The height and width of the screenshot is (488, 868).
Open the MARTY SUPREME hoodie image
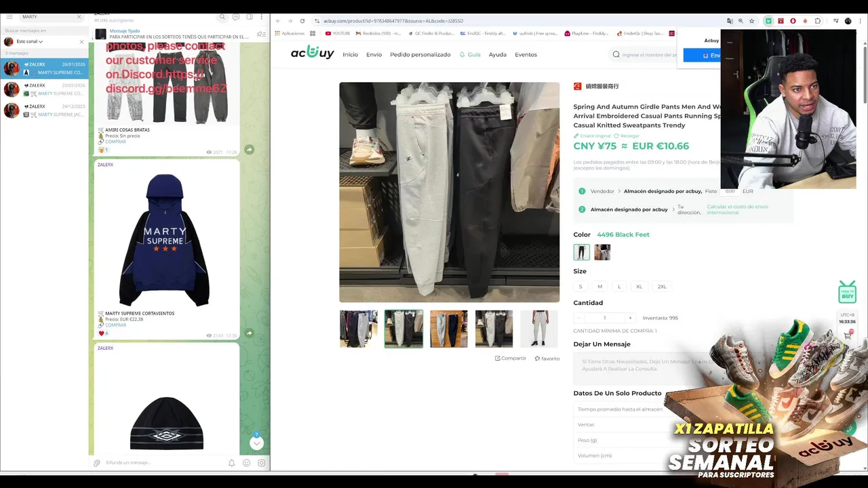[165, 239]
